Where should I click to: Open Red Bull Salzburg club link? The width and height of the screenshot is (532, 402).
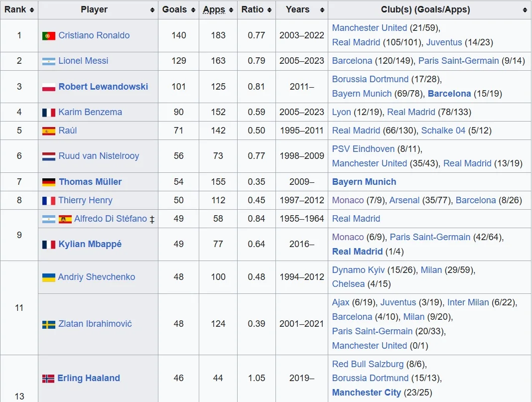pos(369,364)
